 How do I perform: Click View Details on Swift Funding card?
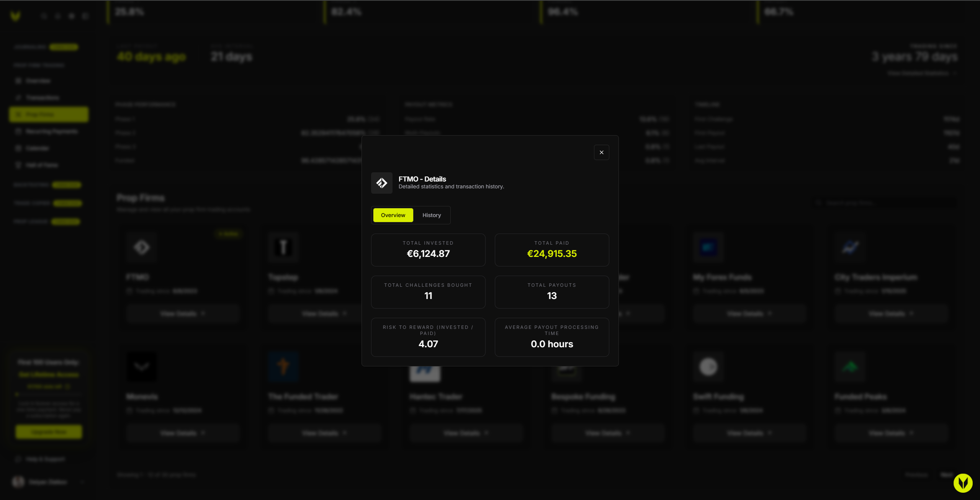[750, 433]
